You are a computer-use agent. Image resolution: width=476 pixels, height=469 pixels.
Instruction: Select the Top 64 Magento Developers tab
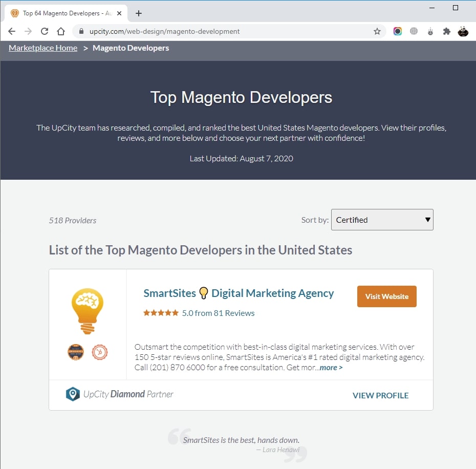coord(66,13)
